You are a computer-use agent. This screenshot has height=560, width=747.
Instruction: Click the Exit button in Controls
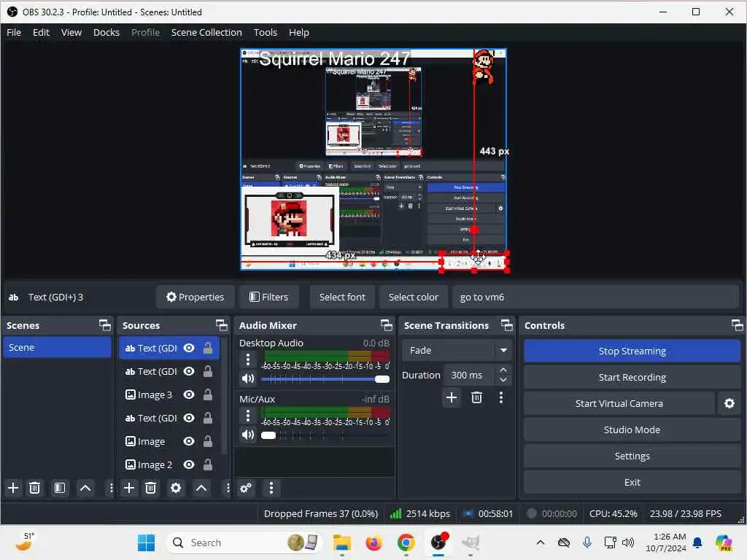[632, 482]
